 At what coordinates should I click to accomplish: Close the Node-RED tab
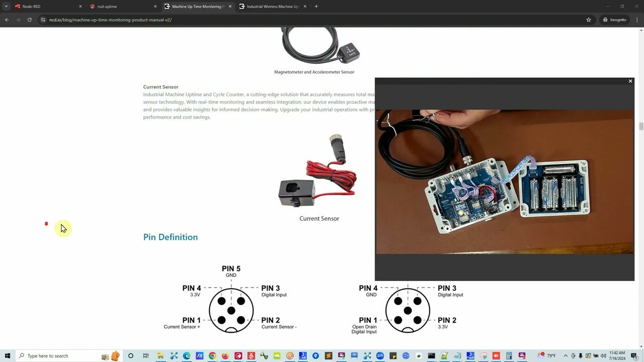[80, 7]
